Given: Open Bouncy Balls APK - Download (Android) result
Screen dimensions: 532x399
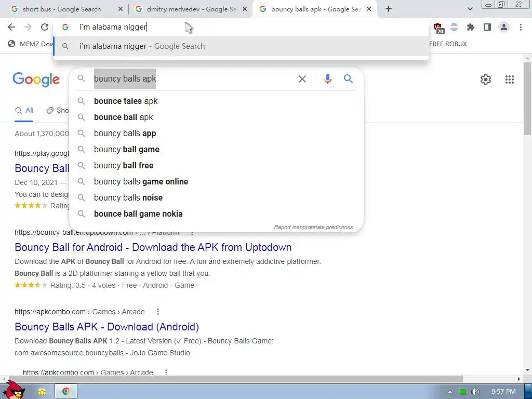Looking at the screenshot, I should point(107,327).
